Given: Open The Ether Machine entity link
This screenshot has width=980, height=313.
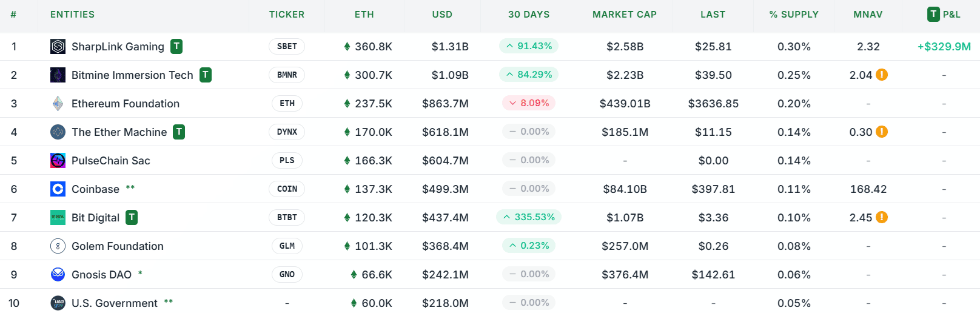Looking at the screenshot, I should tap(119, 132).
